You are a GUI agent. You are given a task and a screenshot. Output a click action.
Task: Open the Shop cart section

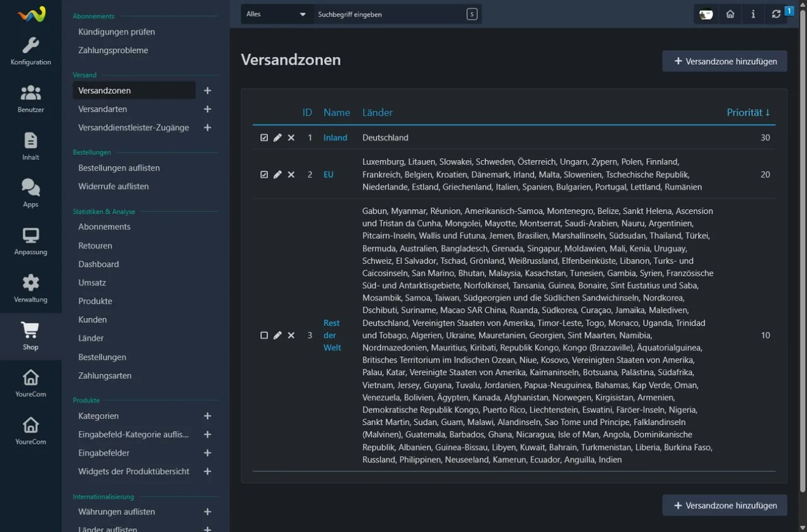click(x=30, y=336)
